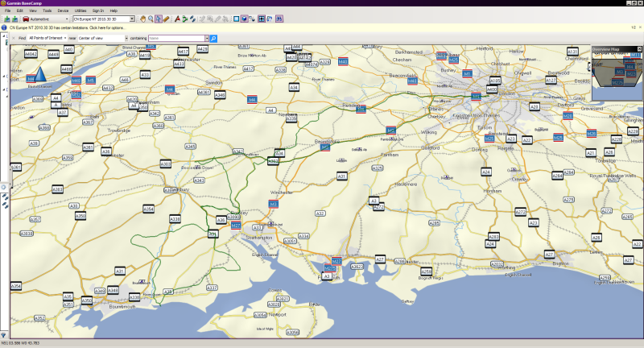Open the Device menu
This screenshot has height=348, width=644.
[63, 10]
